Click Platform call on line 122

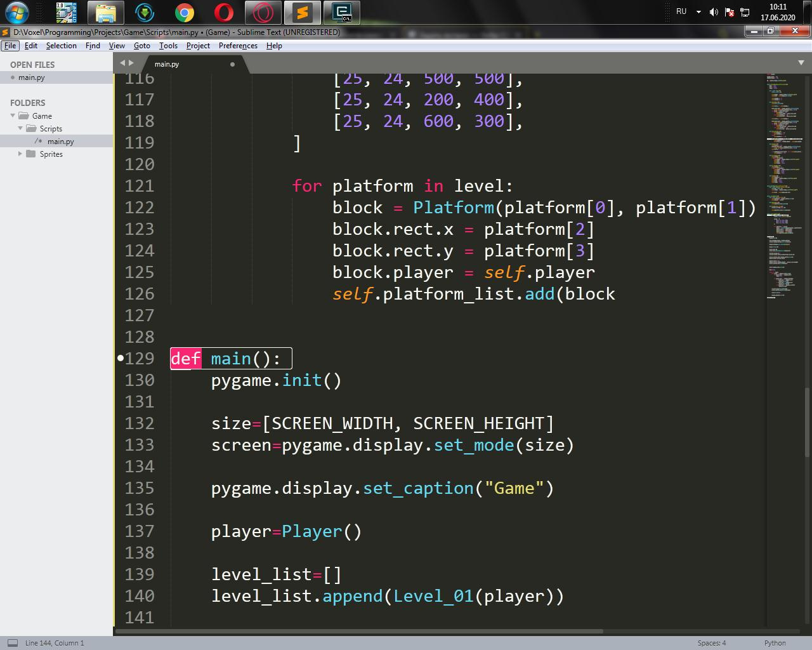pos(454,208)
